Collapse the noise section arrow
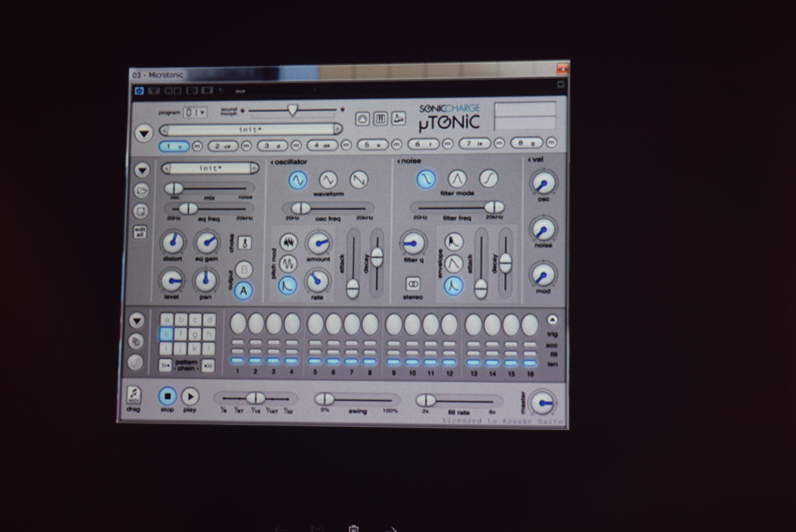The height and width of the screenshot is (532, 796). [x=398, y=161]
